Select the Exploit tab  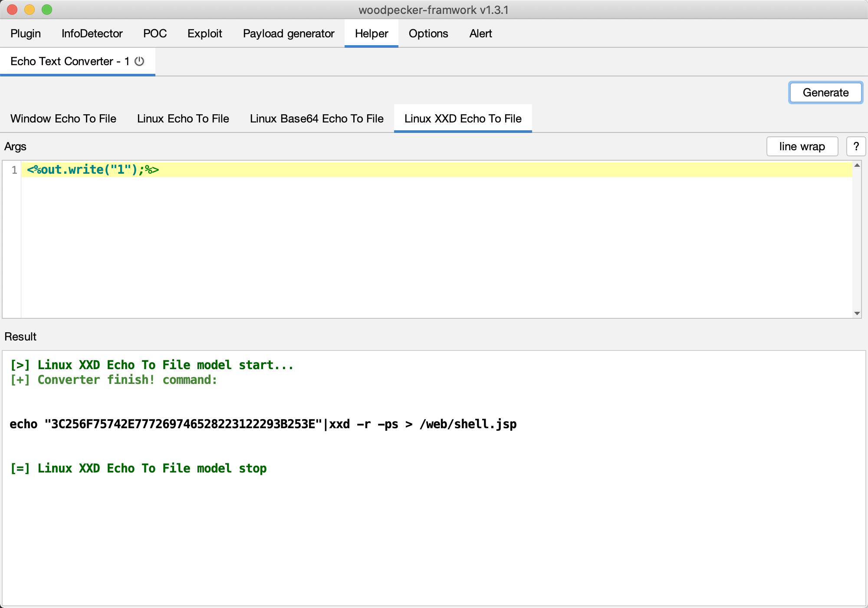point(204,33)
